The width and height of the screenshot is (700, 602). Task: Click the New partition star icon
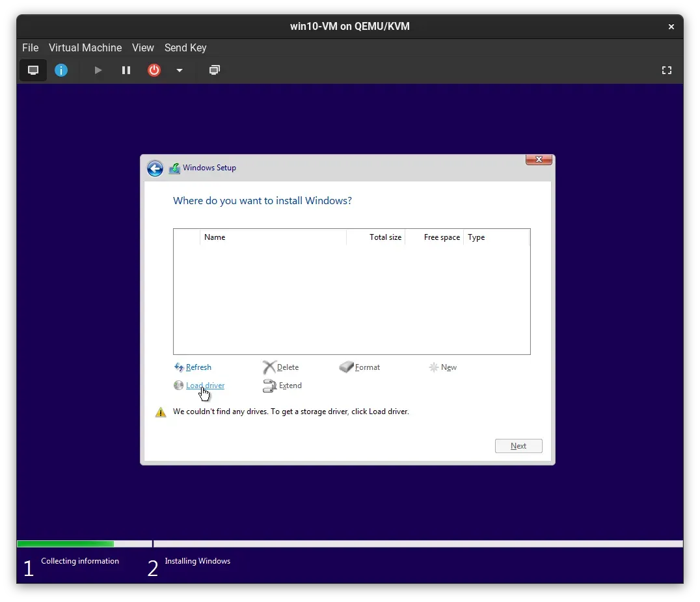pos(433,367)
